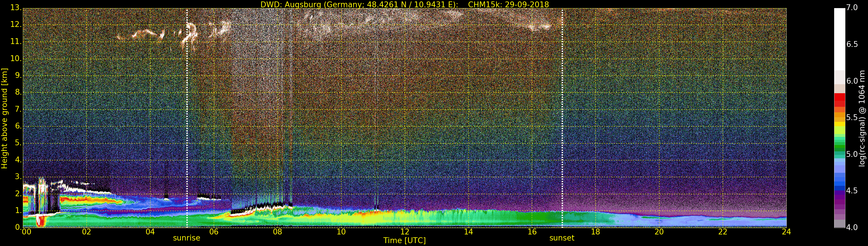Select the 'Time [UTC]' axis label
Viewport: 868px width, 246px height.
coord(404,241)
